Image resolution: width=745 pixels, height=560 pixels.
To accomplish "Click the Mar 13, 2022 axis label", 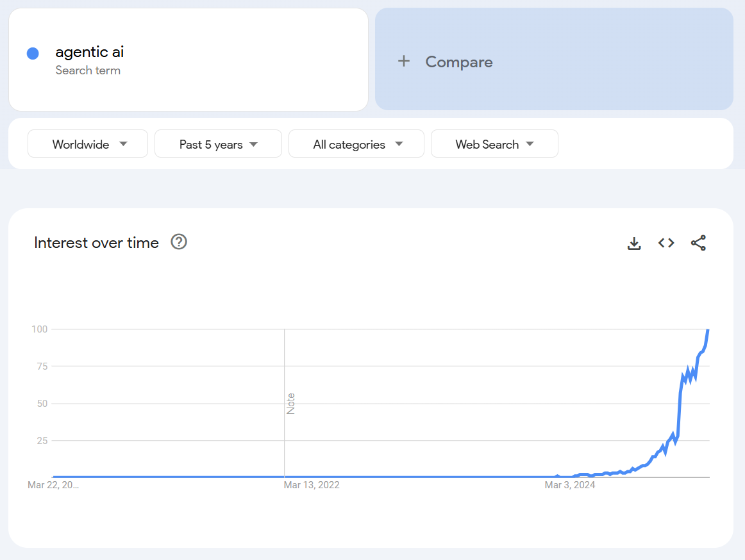I will (312, 485).
